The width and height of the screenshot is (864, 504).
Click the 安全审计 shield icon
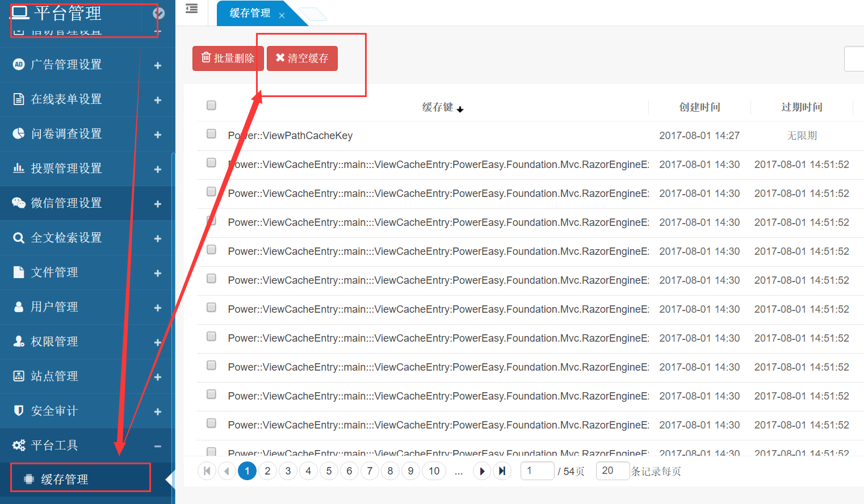[x=19, y=411]
